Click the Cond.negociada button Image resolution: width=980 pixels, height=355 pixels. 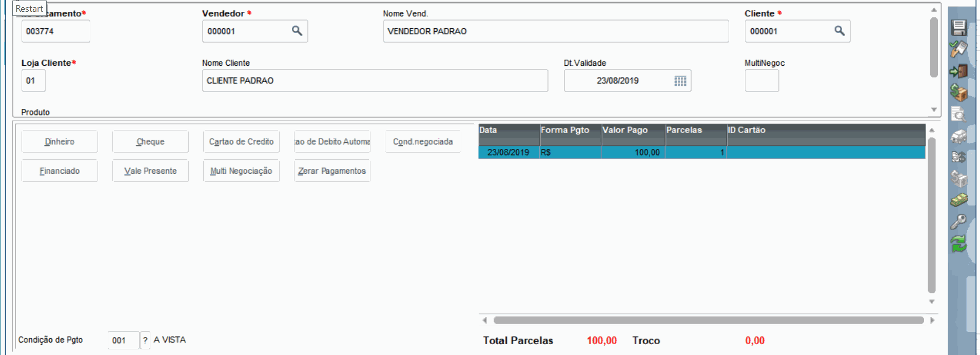point(423,141)
